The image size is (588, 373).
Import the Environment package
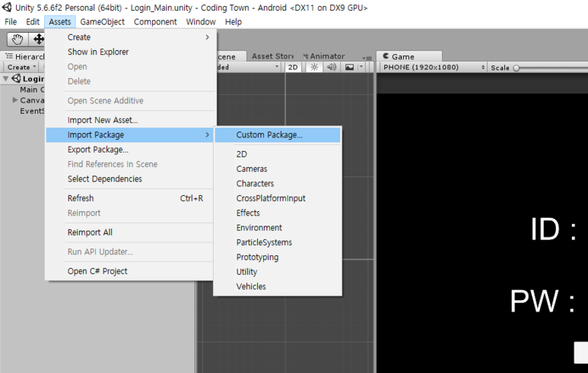coord(278,228)
